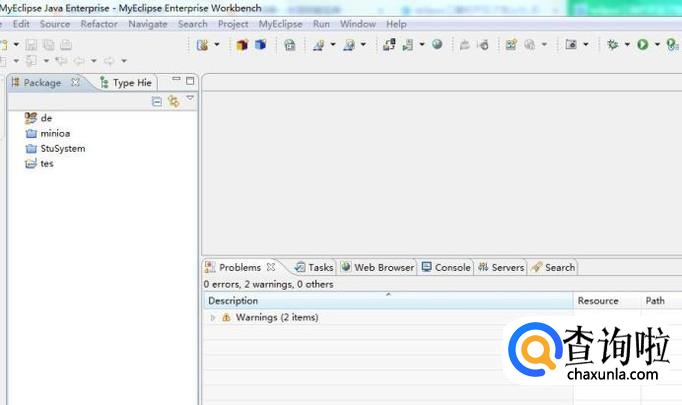682x405 pixels.
Task: Open the Project menu
Action: point(233,24)
